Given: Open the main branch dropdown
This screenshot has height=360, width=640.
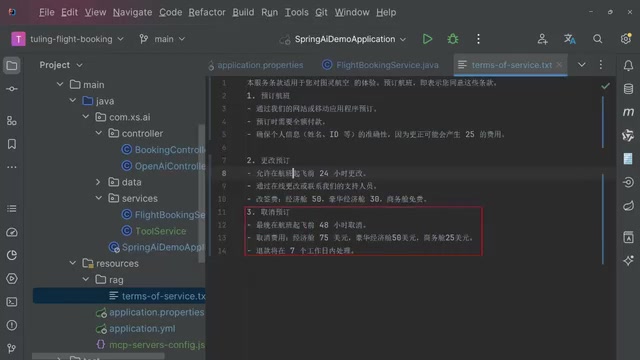Looking at the screenshot, I should (162, 39).
